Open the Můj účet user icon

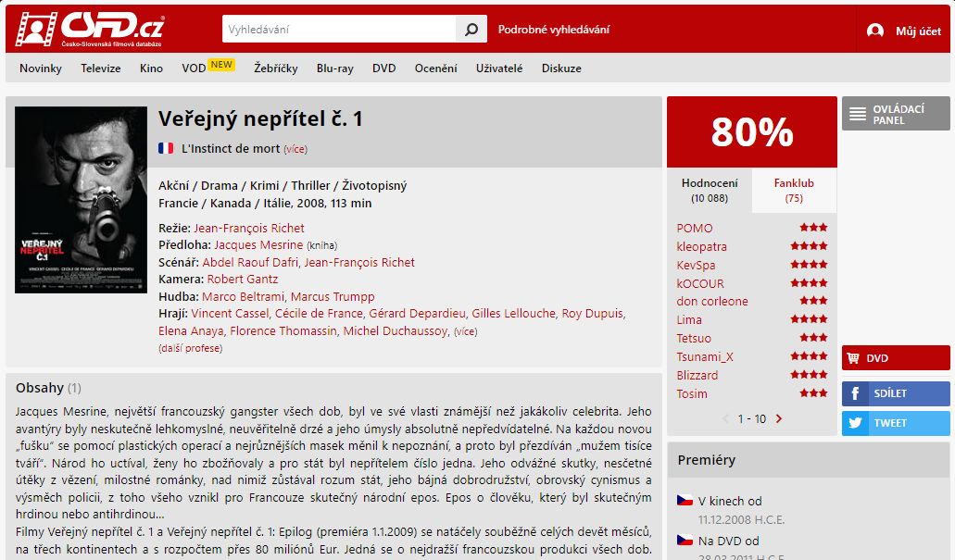pos(874,31)
